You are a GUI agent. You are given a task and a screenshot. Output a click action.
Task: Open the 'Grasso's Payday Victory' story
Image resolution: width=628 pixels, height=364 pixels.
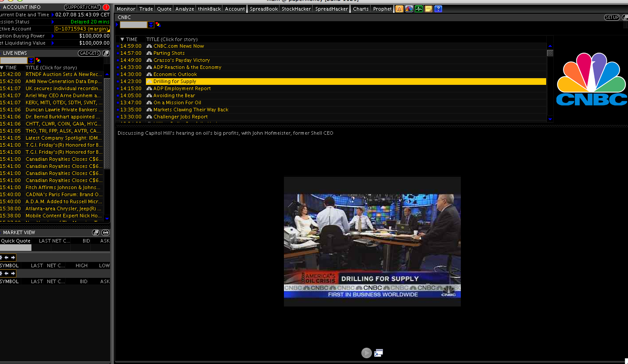pos(182,60)
